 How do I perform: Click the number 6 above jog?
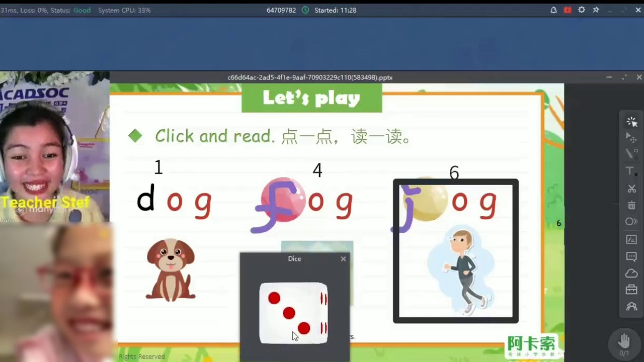pyautogui.click(x=454, y=173)
